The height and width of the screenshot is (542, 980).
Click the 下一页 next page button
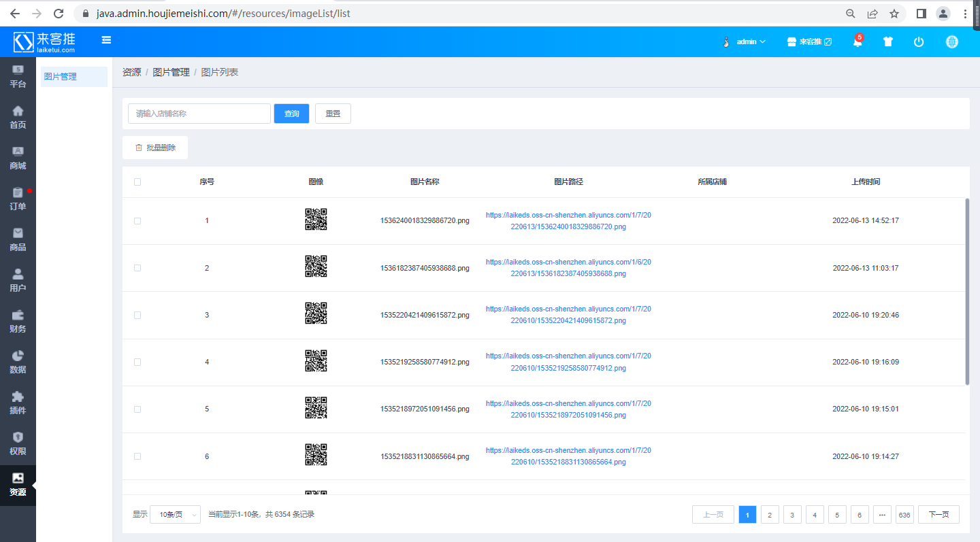click(x=938, y=515)
